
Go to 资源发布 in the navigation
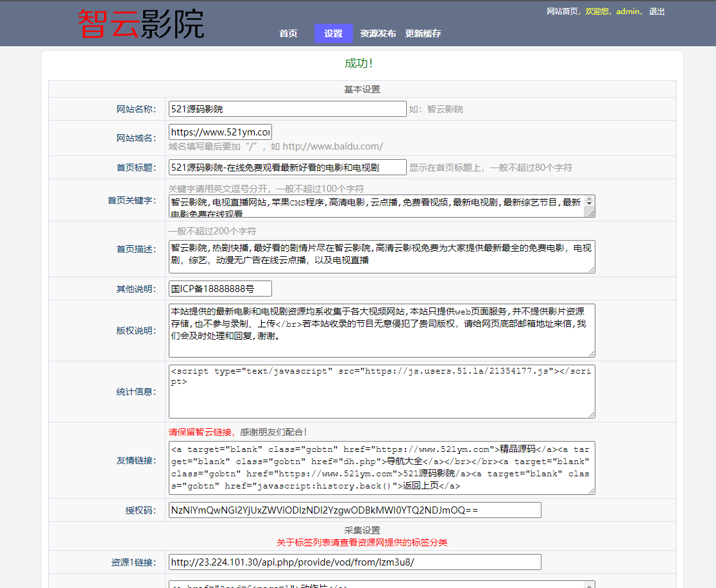[378, 34]
